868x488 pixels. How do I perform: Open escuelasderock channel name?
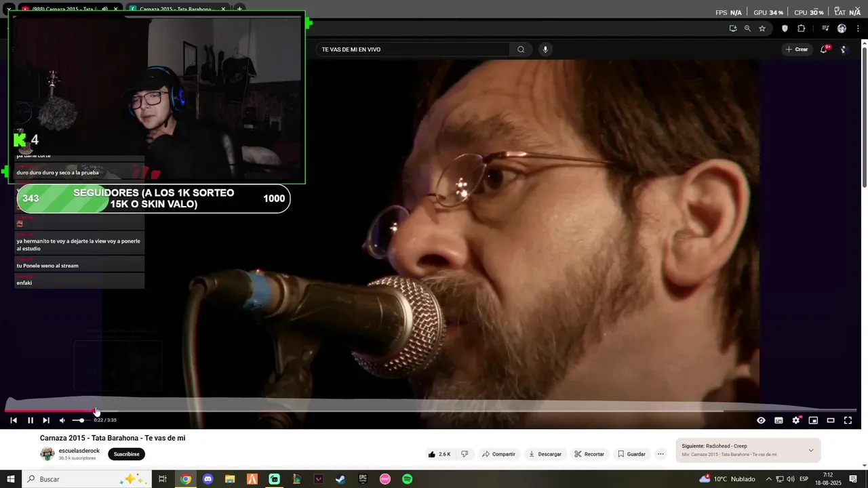coord(79,451)
